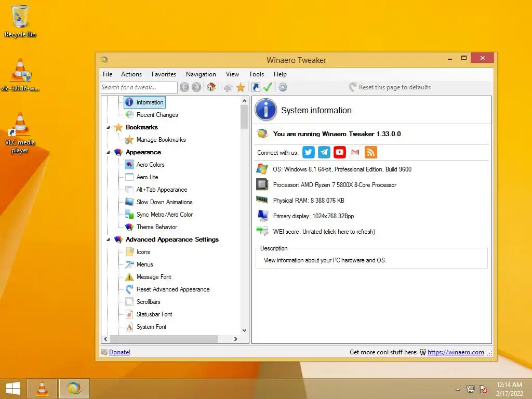The image size is (532, 399).
Task: Open the Gmail contact icon
Action: 355,152
